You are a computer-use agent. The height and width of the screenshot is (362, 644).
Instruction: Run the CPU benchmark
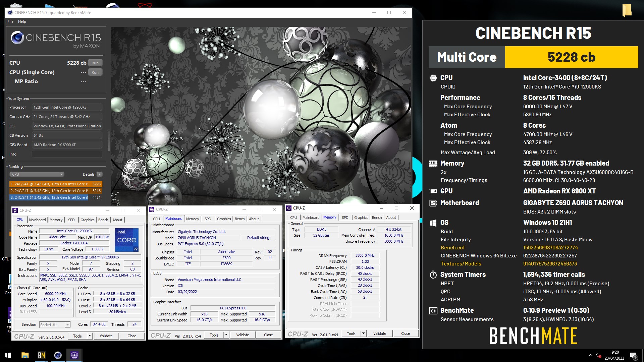coord(95,63)
